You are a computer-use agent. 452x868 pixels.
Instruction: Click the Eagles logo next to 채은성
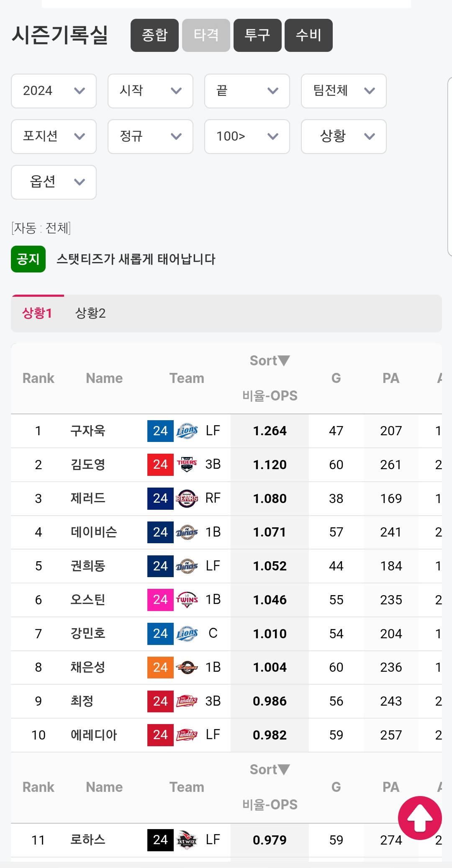[187, 667]
